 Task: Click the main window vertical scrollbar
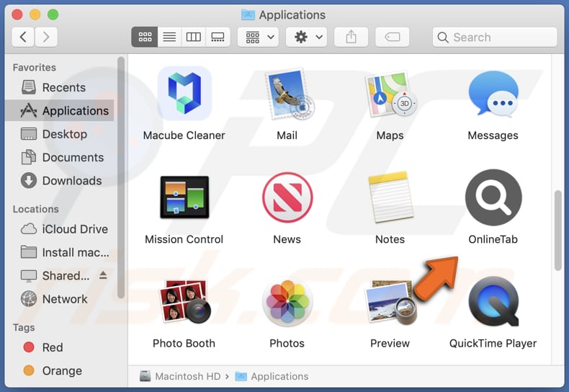click(557, 231)
